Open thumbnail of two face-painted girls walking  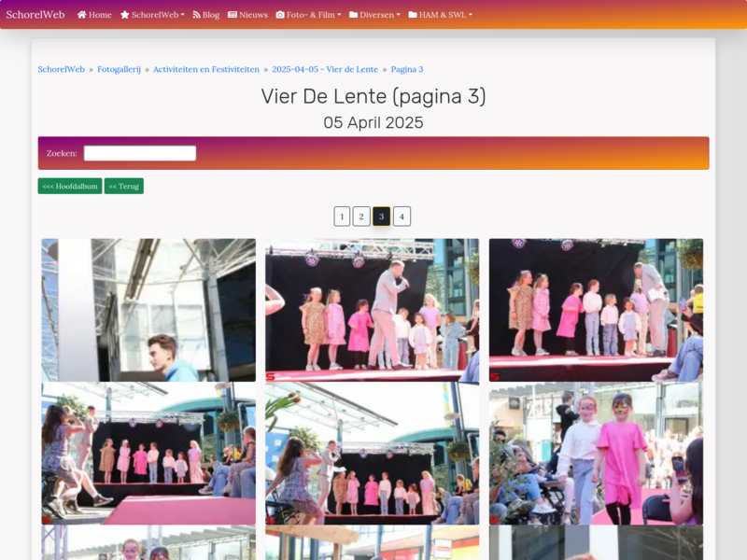coord(596,454)
